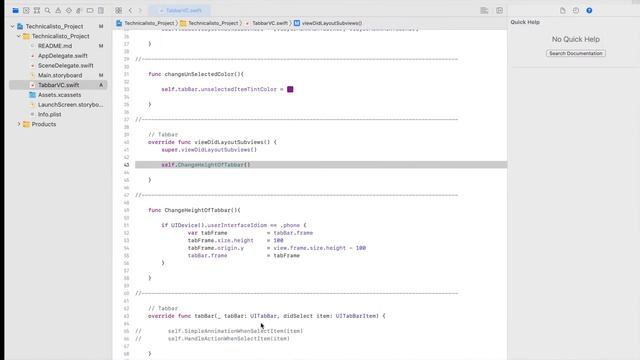640x360 pixels.
Task: Open README.md in the navigator
Action: click(x=55, y=46)
